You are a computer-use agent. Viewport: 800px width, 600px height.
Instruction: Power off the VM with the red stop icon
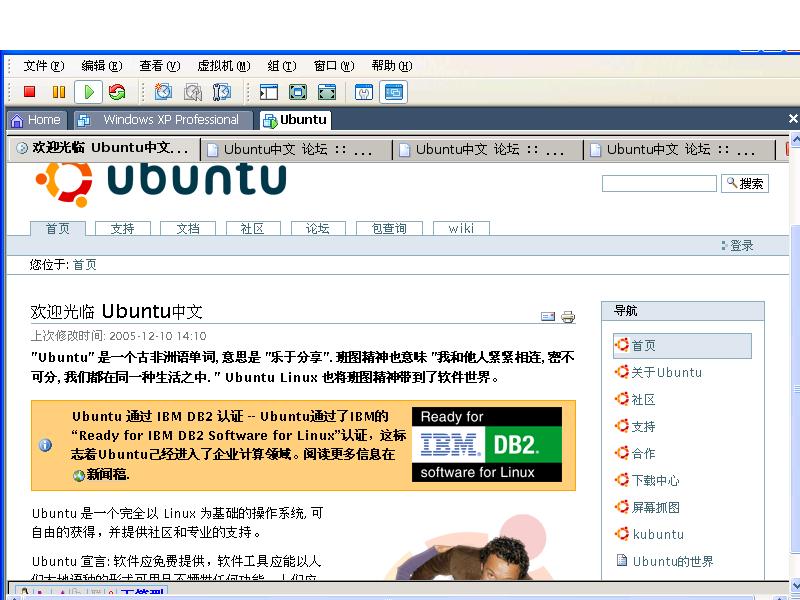click(30, 92)
